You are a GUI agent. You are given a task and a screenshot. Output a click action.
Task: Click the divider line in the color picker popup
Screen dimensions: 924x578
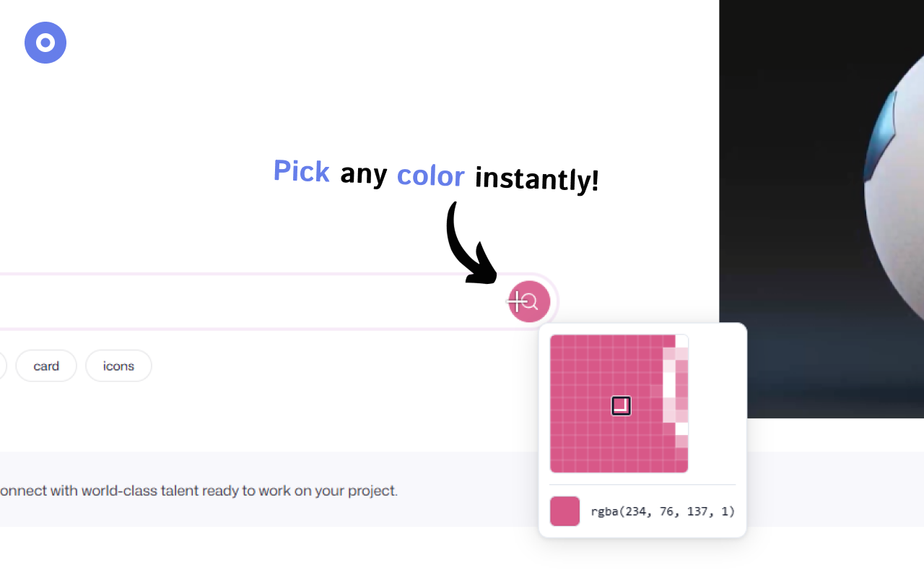click(x=642, y=484)
